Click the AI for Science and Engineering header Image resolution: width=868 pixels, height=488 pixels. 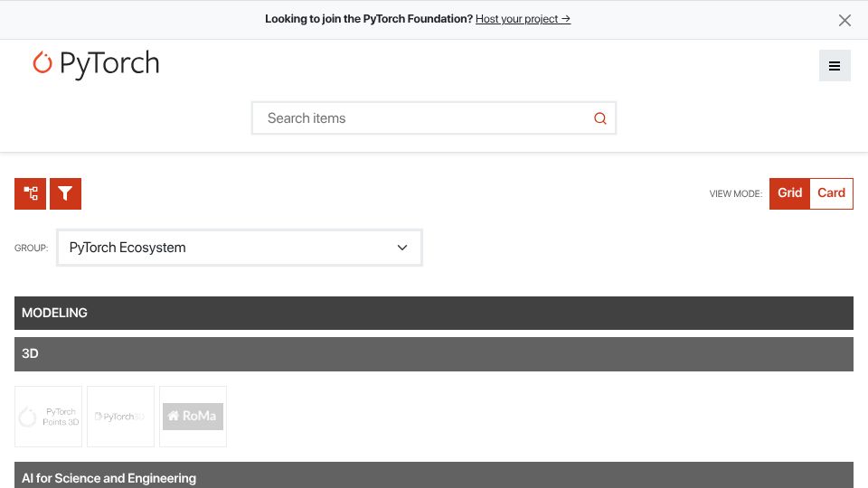click(433, 476)
